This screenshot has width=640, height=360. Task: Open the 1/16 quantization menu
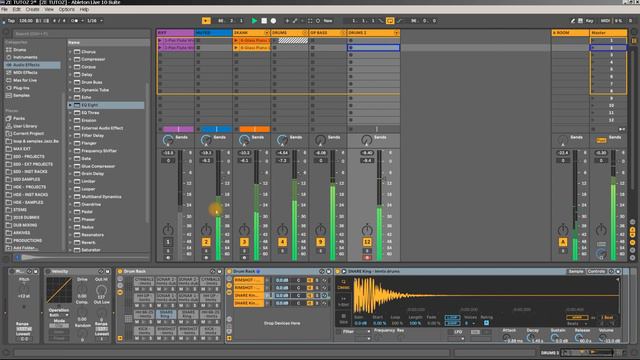pos(95,20)
